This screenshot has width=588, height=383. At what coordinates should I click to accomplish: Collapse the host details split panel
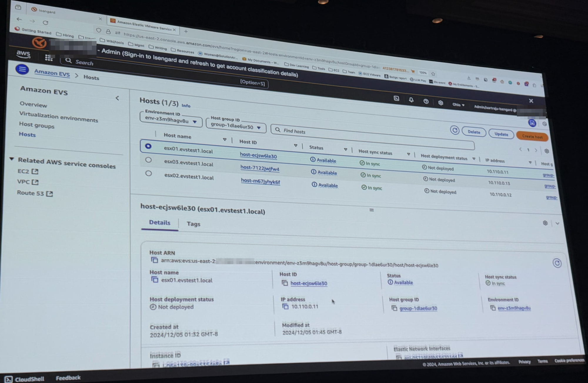pyautogui.click(x=557, y=223)
